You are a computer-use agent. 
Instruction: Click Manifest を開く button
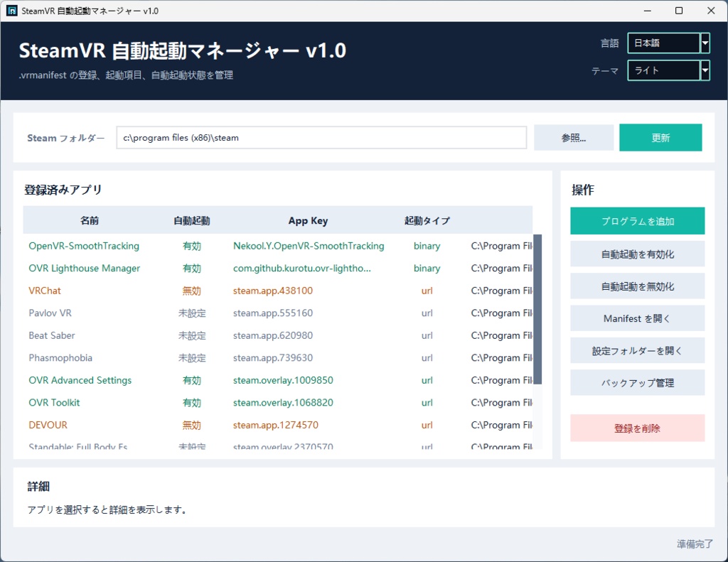coord(638,318)
